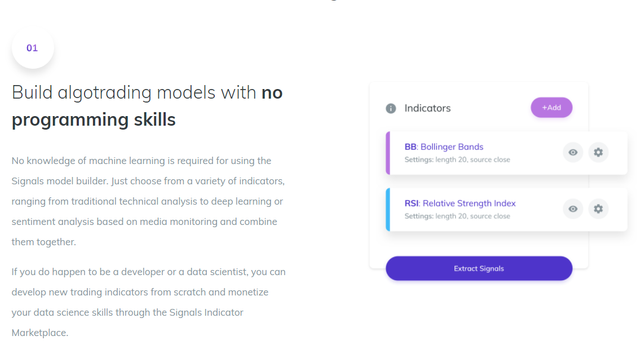Open Bollinger Bands settings gear

598,152
